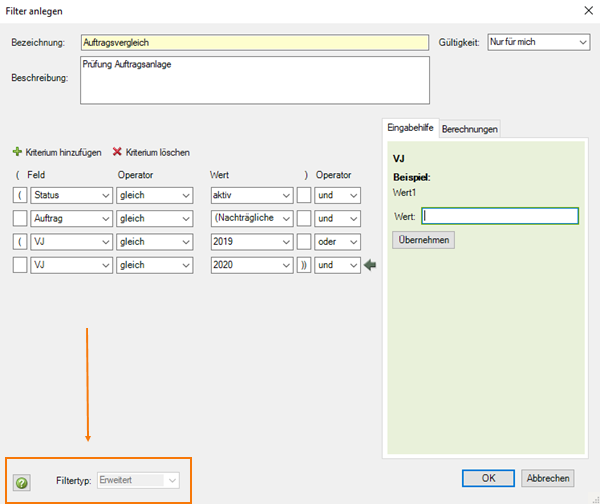600x504 pixels.
Task: Open the field dropdown in the 2020 row
Action: [72, 265]
